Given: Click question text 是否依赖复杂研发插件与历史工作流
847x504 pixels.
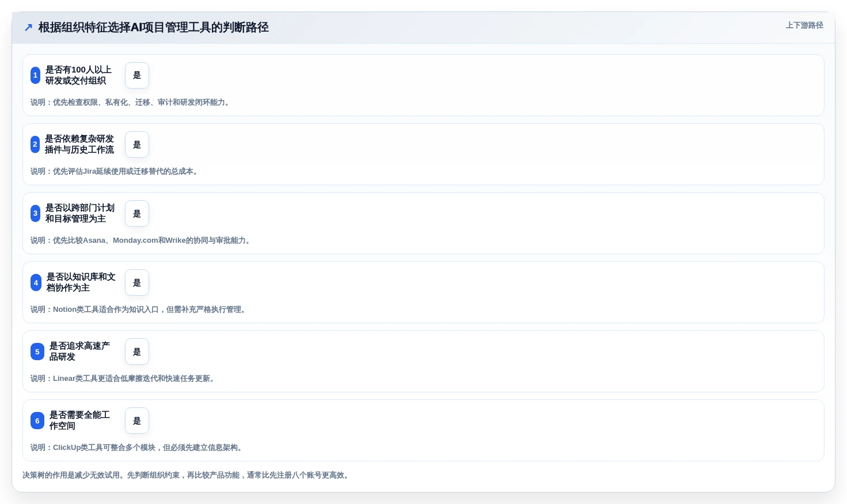Looking at the screenshot, I should [79, 144].
